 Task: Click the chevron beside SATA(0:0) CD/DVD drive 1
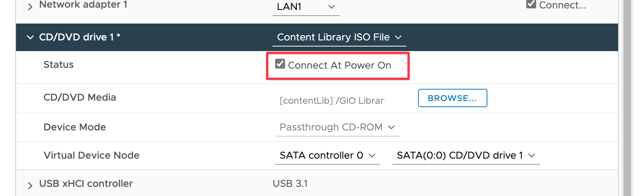pyautogui.click(x=532, y=156)
